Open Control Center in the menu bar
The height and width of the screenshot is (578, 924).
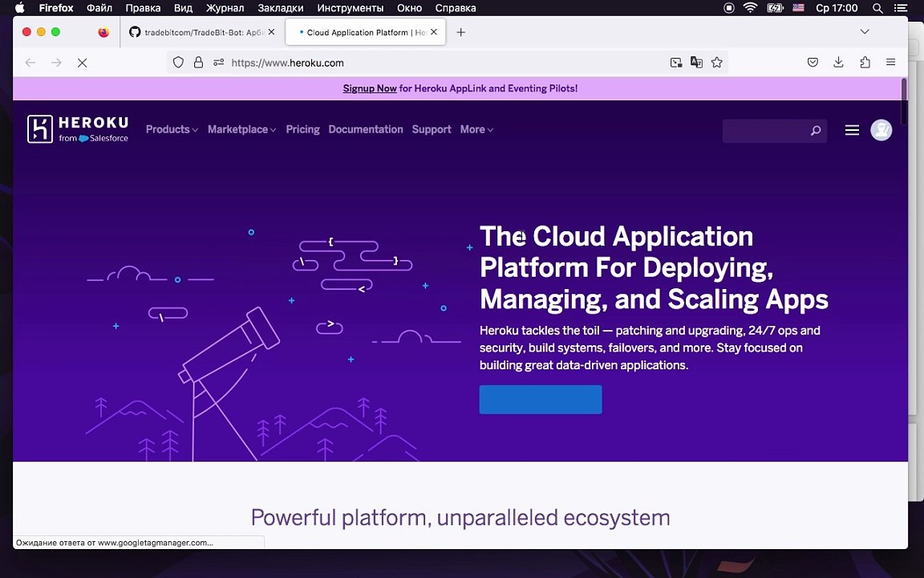click(901, 8)
